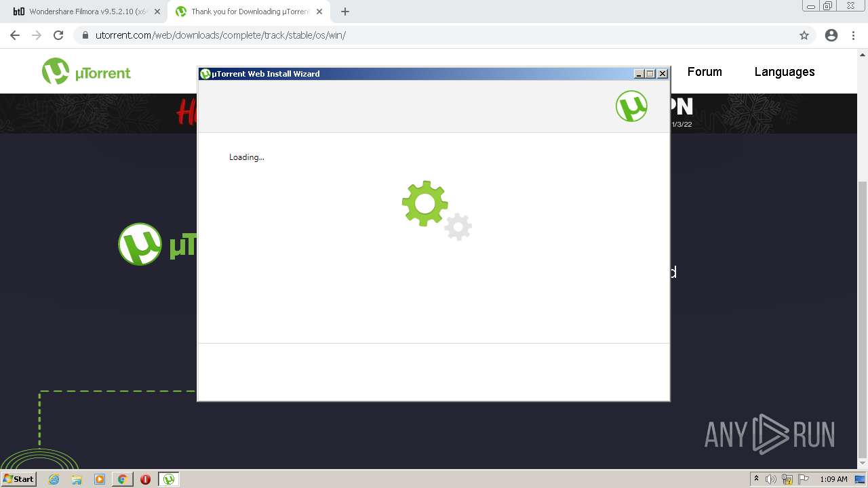This screenshot has width=868, height=488.
Task: Select the Thank you for Downloading µTorrent tab
Action: pos(249,12)
